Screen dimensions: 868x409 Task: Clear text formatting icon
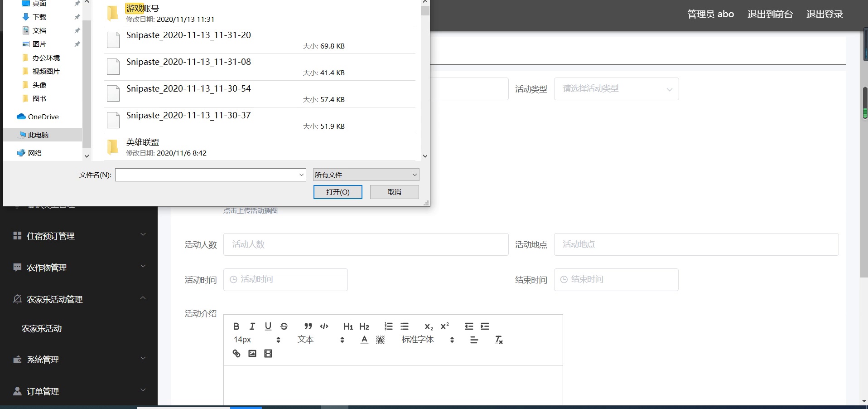tap(498, 340)
